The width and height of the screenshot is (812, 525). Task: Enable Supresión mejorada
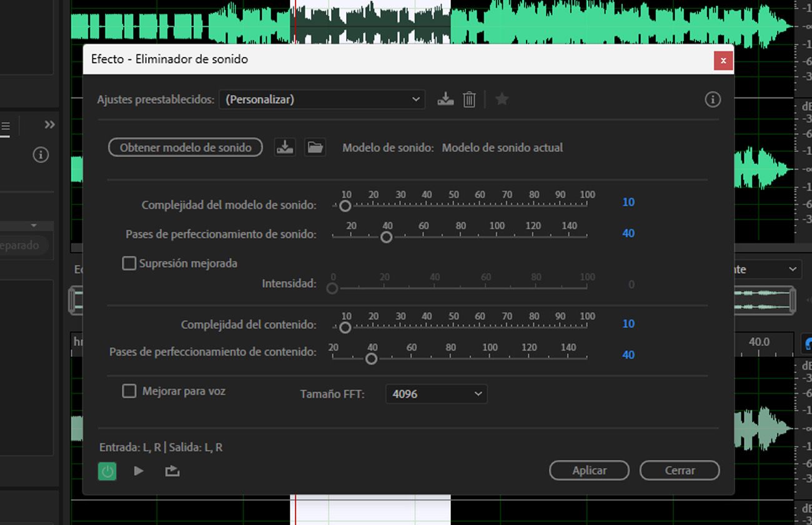pyautogui.click(x=129, y=263)
